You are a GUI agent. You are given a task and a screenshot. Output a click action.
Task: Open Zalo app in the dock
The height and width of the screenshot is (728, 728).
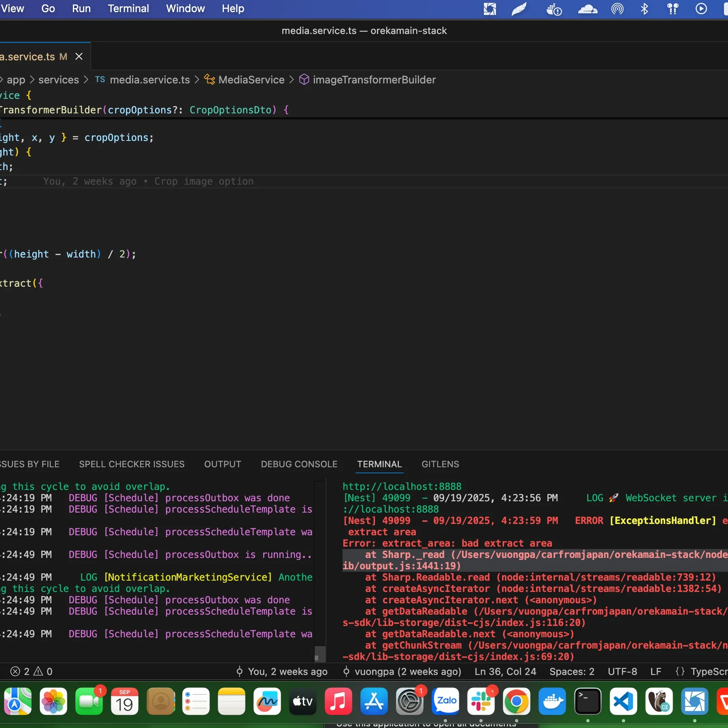coord(445,701)
